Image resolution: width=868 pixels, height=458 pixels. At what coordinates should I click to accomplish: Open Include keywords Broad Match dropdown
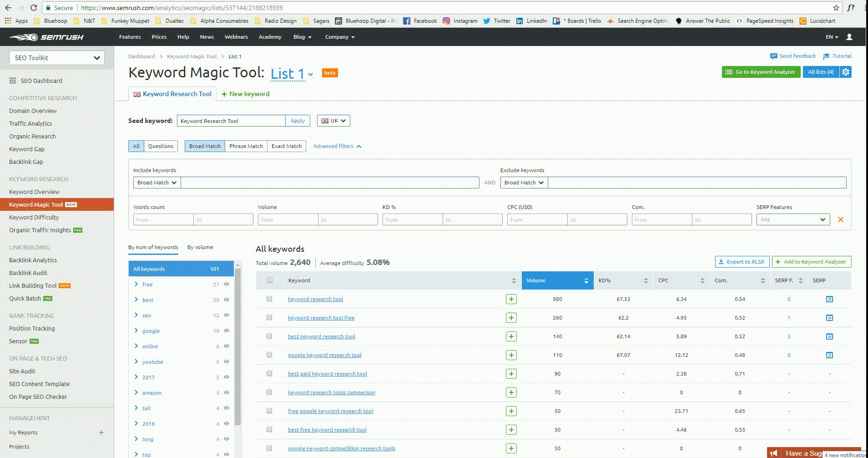(156, 183)
